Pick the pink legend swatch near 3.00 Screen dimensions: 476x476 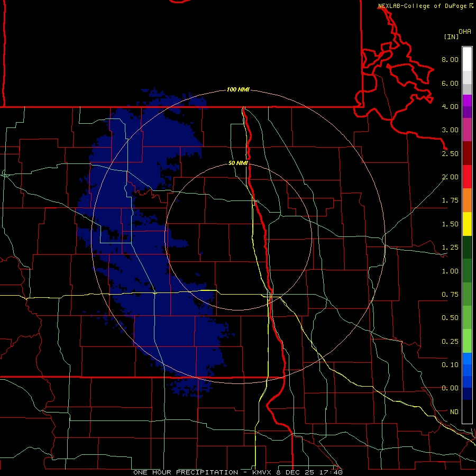tap(467, 130)
